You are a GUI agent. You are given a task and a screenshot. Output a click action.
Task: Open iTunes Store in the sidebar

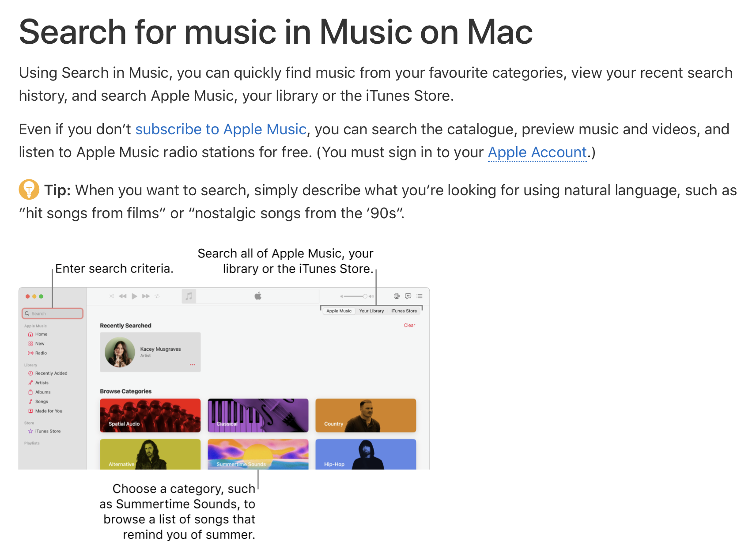point(48,431)
